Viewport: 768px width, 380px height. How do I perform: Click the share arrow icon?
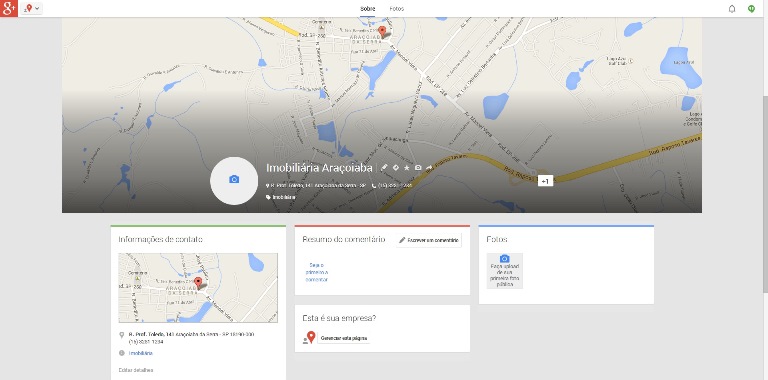(x=429, y=167)
